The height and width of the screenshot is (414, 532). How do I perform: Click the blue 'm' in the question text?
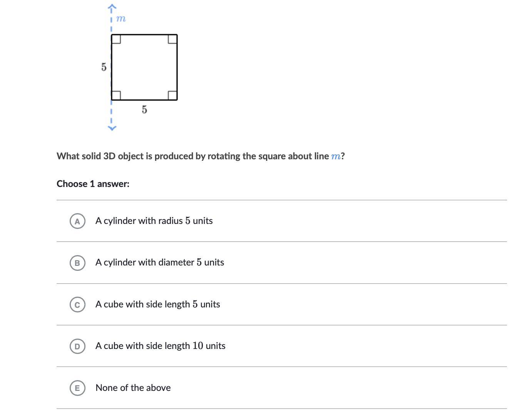tap(336, 156)
